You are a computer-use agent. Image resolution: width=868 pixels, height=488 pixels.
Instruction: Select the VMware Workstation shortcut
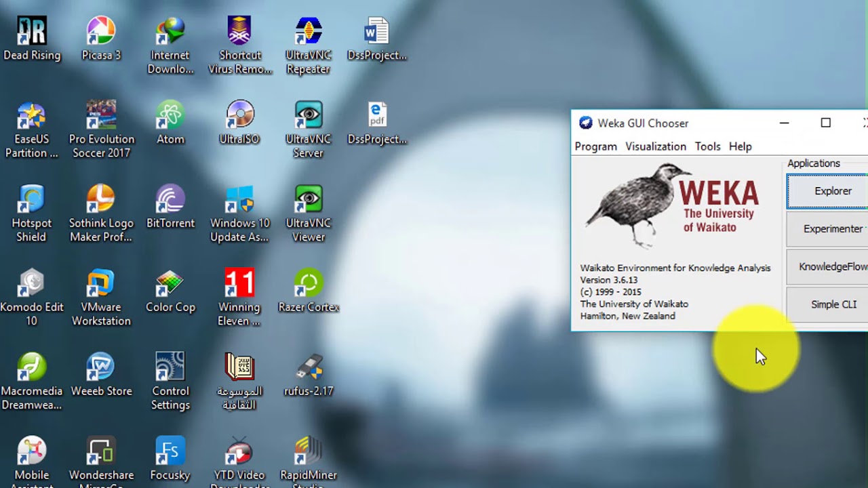click(x=101, y=298)
